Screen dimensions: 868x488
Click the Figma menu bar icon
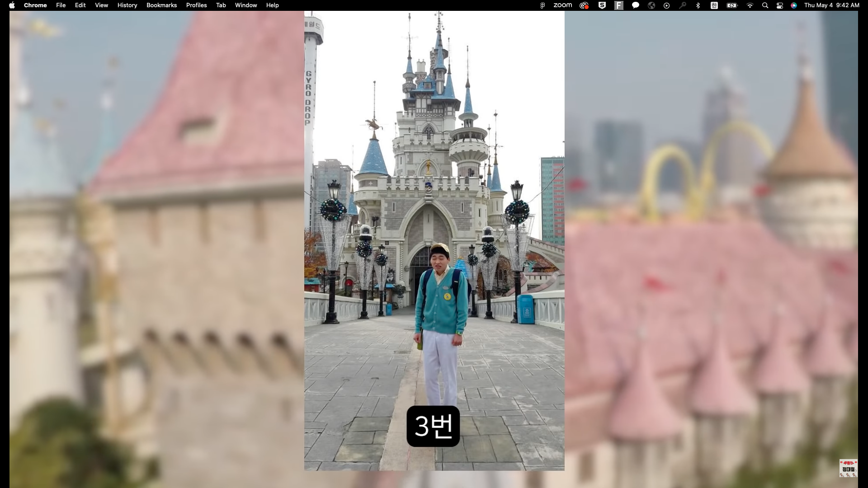pos(542,5)
